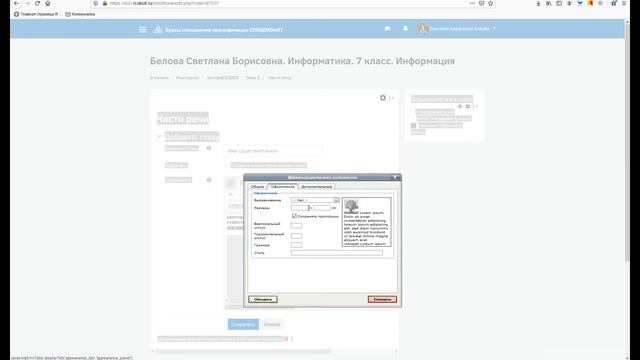Click the 'Обновить' button in image dialog
Viewport: 640px width, 360px height.
pos(263,299)
